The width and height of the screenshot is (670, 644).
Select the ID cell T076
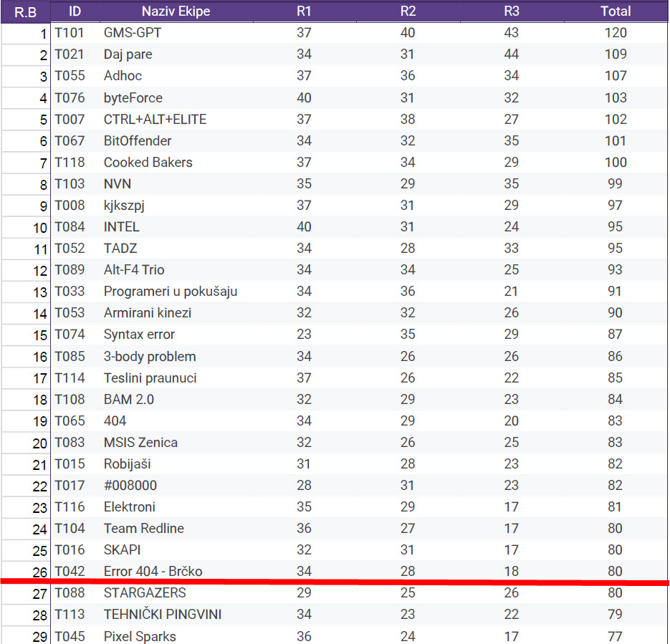[x=70, y=97]
